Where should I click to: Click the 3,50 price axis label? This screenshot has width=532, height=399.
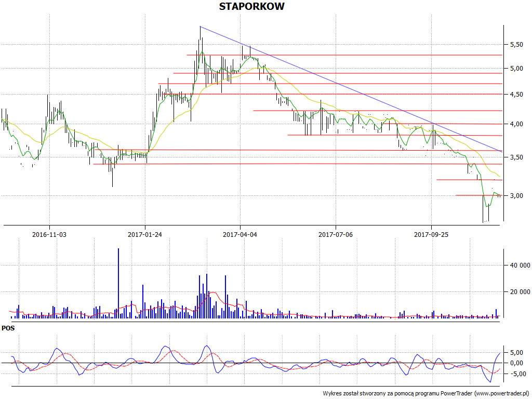(x=516, y=157)
